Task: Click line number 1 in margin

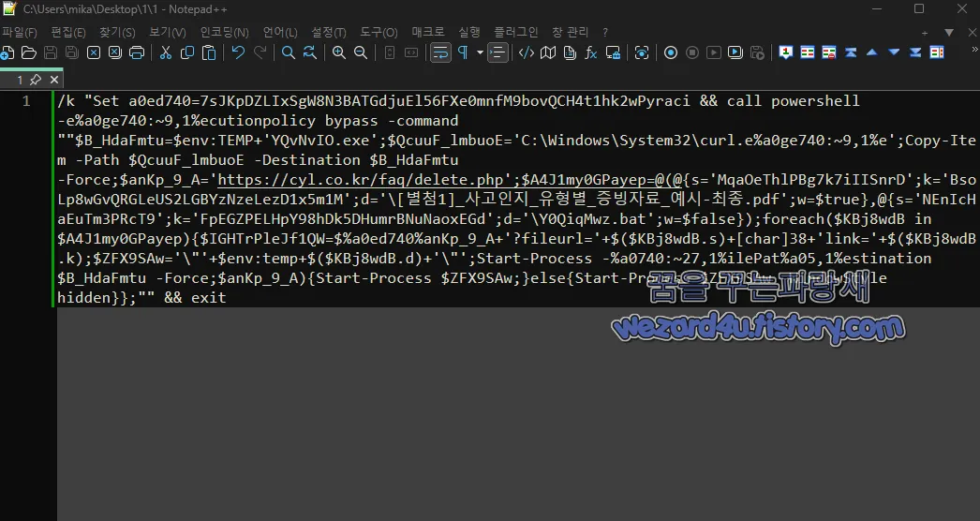Action: tap(26, 100)
